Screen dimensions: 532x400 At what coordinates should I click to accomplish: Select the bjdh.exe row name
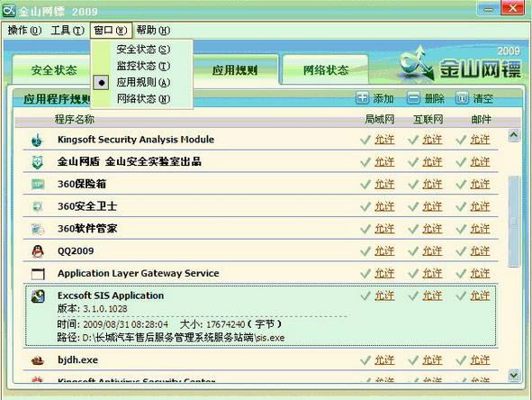(x=77, y=360)
